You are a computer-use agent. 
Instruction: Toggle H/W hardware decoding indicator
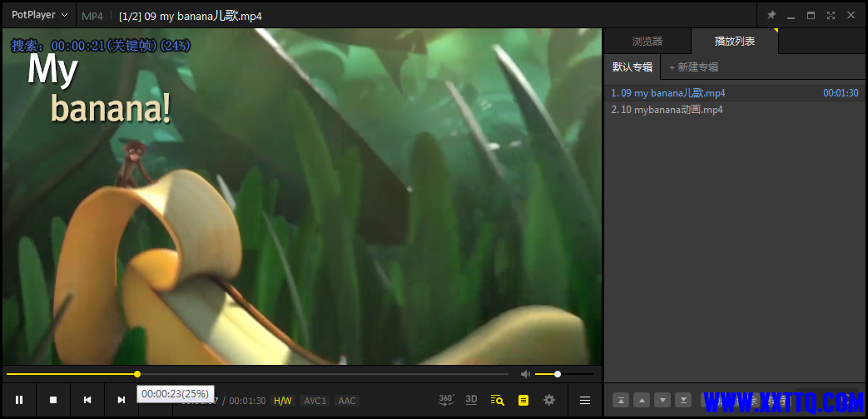(283, 401)
